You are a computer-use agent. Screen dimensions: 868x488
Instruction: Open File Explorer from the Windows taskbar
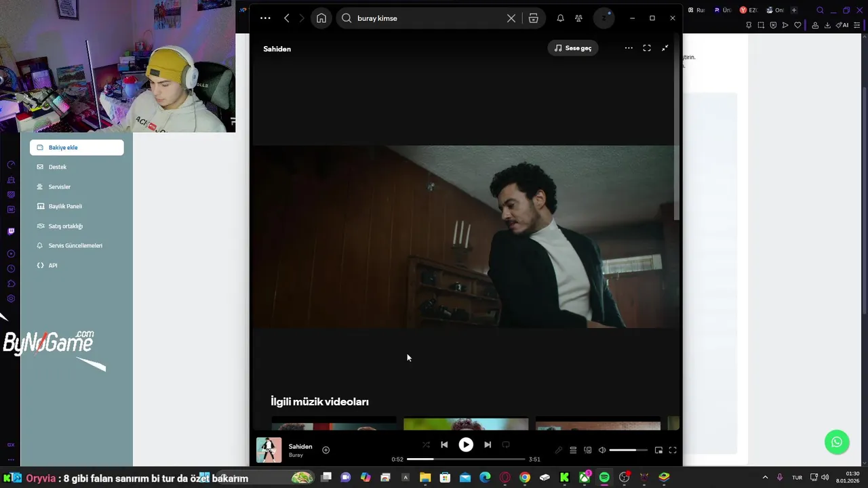pos(425,478)
